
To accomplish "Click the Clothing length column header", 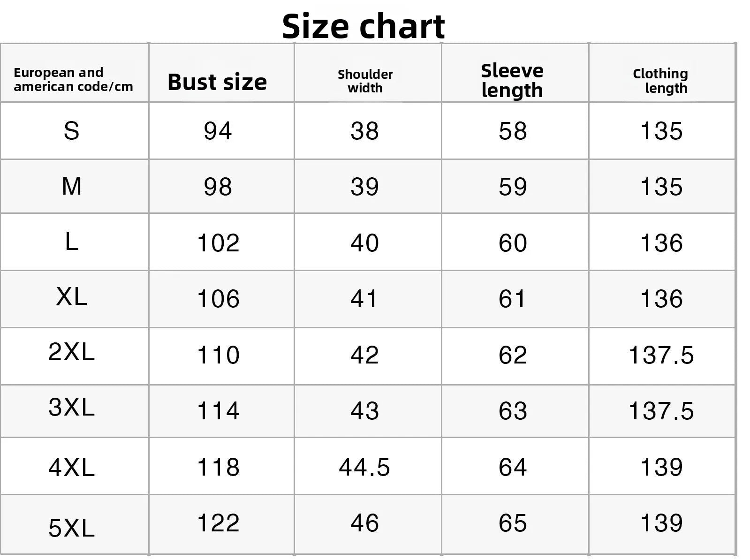I will pos(660,81).
